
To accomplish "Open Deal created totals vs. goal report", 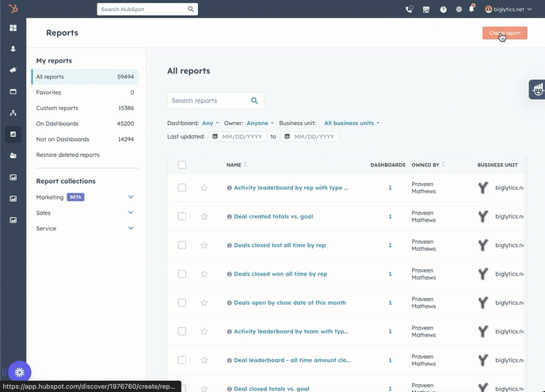I will (x=273, y=216).
